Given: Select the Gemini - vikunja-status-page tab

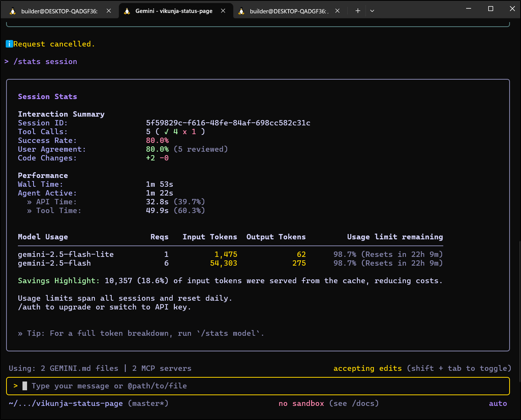Looking at the screenshot, I should [174, 11].
